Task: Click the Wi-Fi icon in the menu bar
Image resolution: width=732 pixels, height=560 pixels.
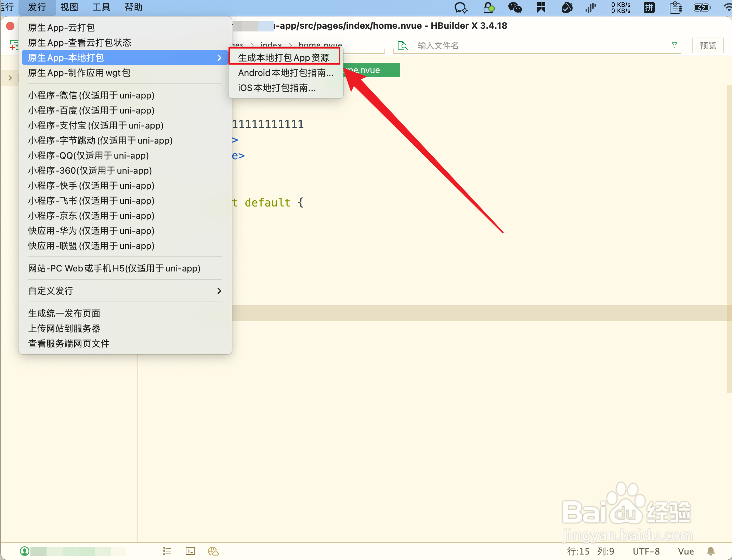Action: click(x=728, y=7)
